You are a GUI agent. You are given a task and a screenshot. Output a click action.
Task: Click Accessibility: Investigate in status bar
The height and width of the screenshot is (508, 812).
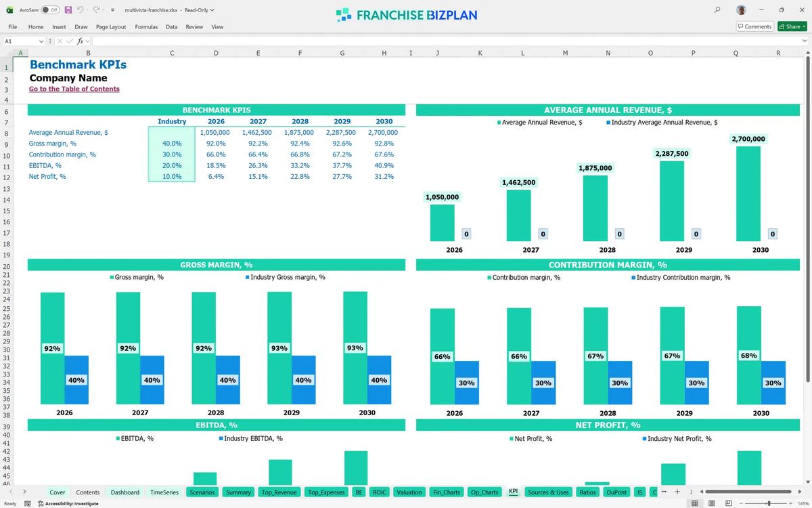tap(68, 503)
